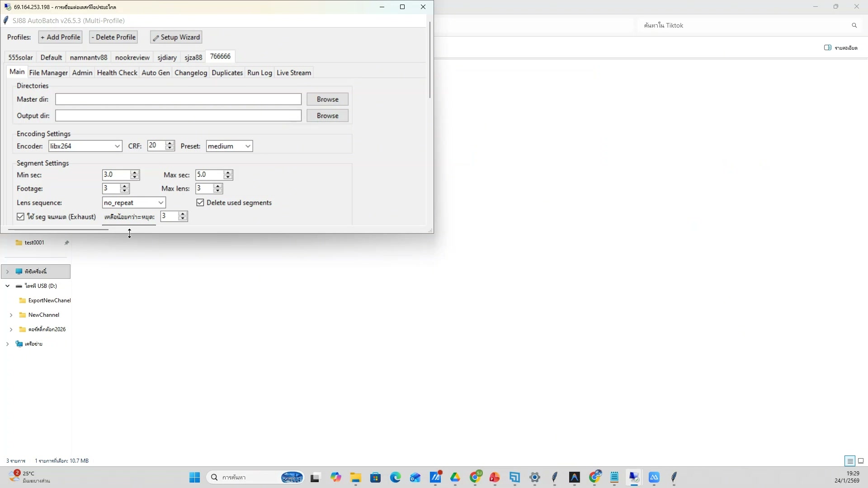The image size is (868, 488).
Task: Increase the CRF value with the up arrow
Action: tap(170, 143)
